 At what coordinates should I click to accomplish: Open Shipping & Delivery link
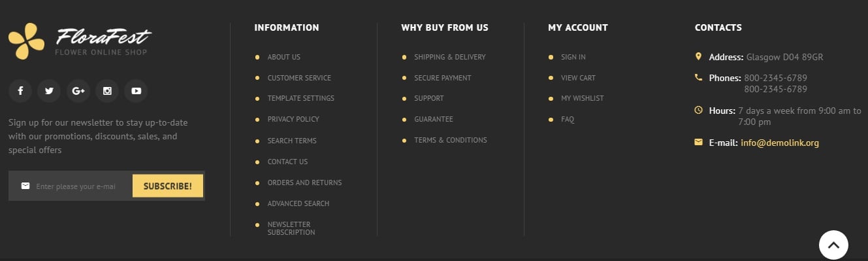449,57
